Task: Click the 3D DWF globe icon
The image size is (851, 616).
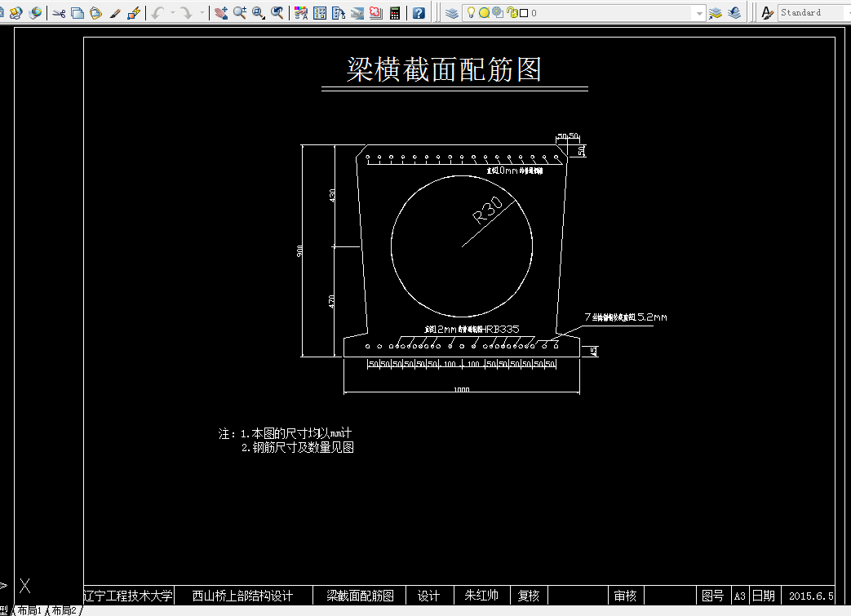Action: coord(35,12)
